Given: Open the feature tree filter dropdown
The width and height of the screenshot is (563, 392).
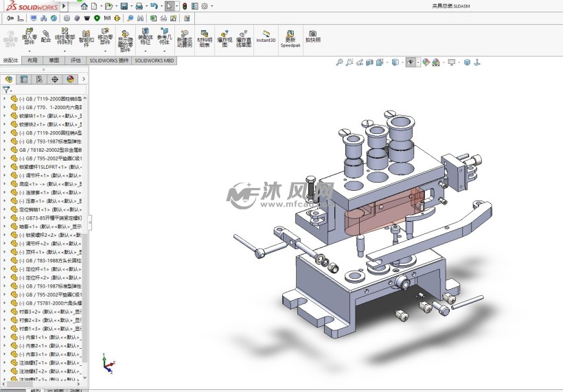Looking at the screenshot, I should tap(8, 90).
